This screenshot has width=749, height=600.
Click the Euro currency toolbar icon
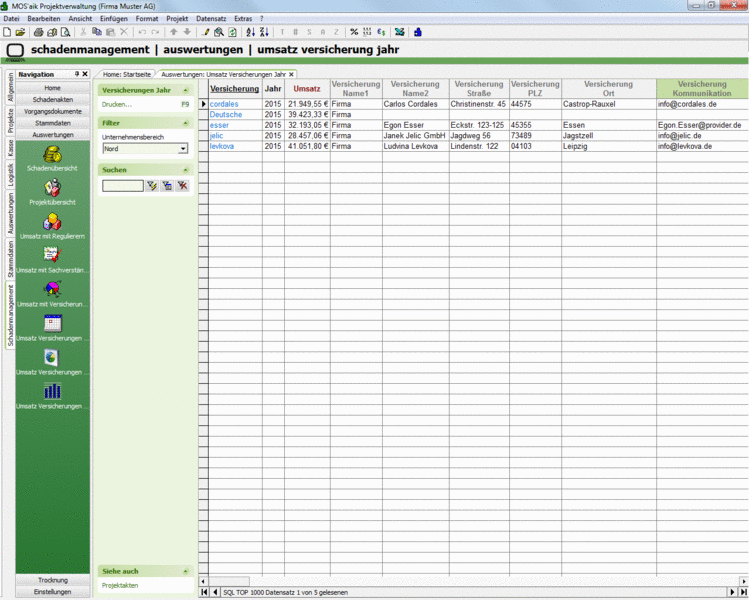click(x=381, y=32)
